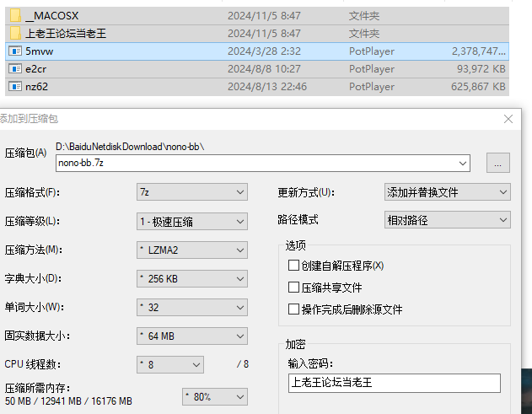Click date 2024/8/13 22:46 of nz62
Screen dimensions: 532x414
[x=267, y=87]
